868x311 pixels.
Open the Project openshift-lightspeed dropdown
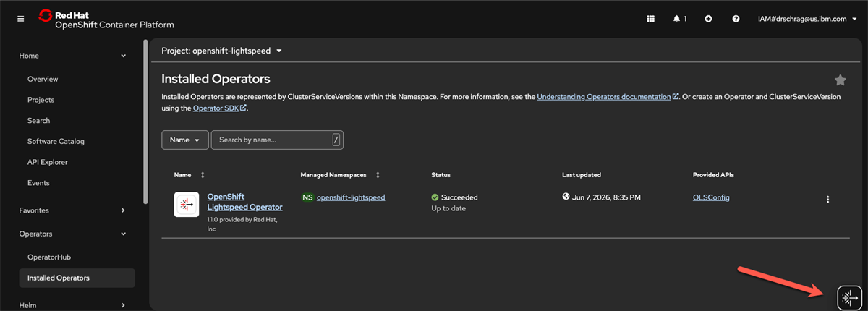tap(221, 51)
